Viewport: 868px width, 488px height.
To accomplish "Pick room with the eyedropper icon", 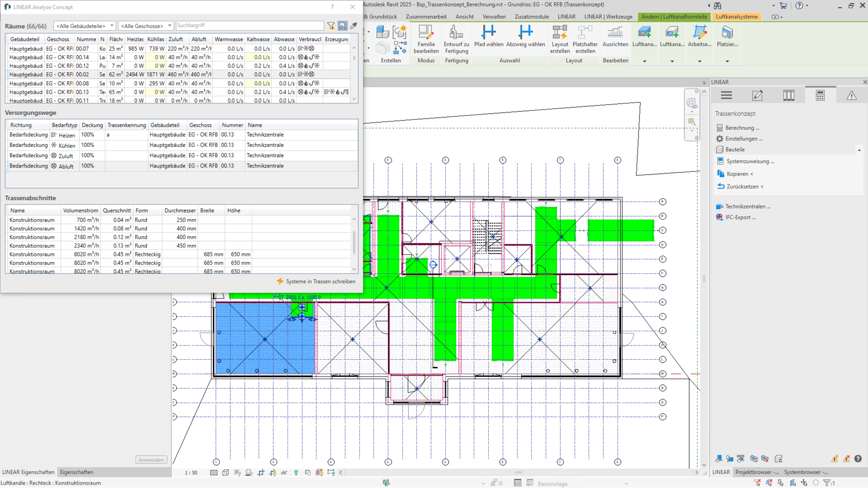I will 354,26.
